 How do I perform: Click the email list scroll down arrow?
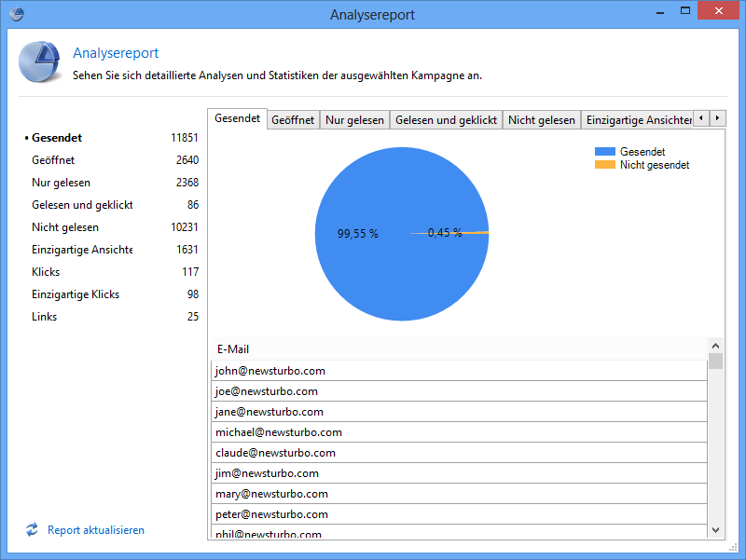click(x=715, y=529)
